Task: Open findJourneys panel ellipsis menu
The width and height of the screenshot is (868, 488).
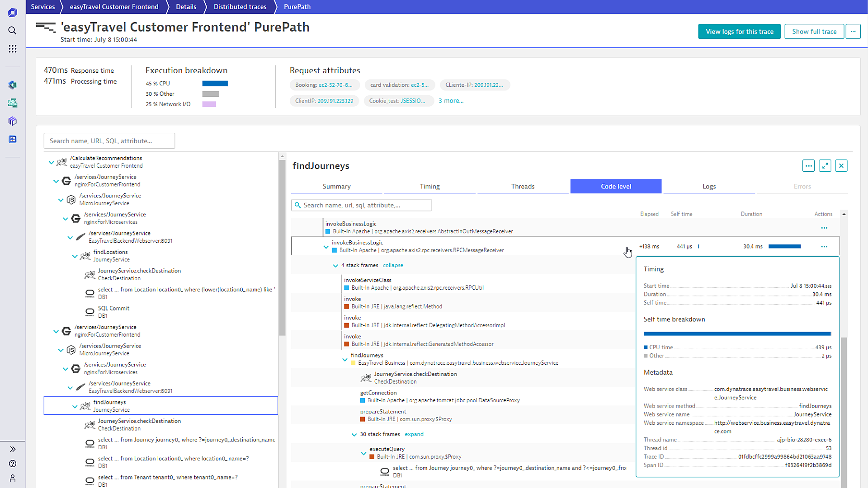Action: (x=809, y=166)
